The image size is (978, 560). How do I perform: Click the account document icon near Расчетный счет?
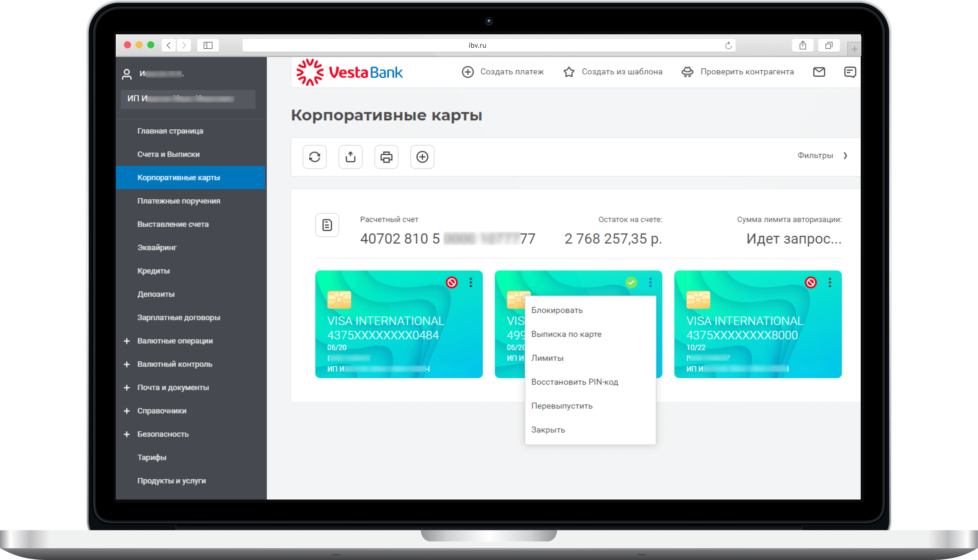pos(327,225)
